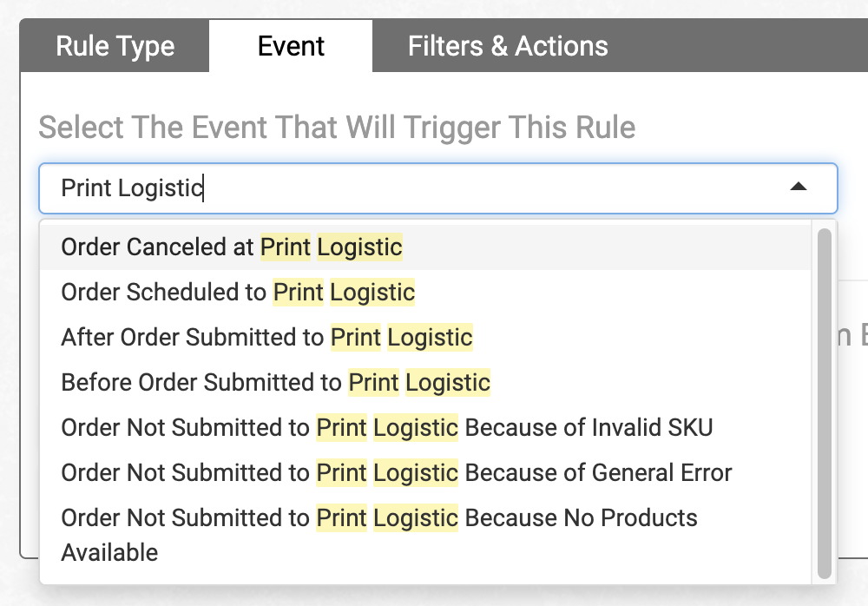This screenshot has height=606, width=868.
Task: Click highlighted Logistic in Order Scheduled option
Action: (x=372, y=293)
